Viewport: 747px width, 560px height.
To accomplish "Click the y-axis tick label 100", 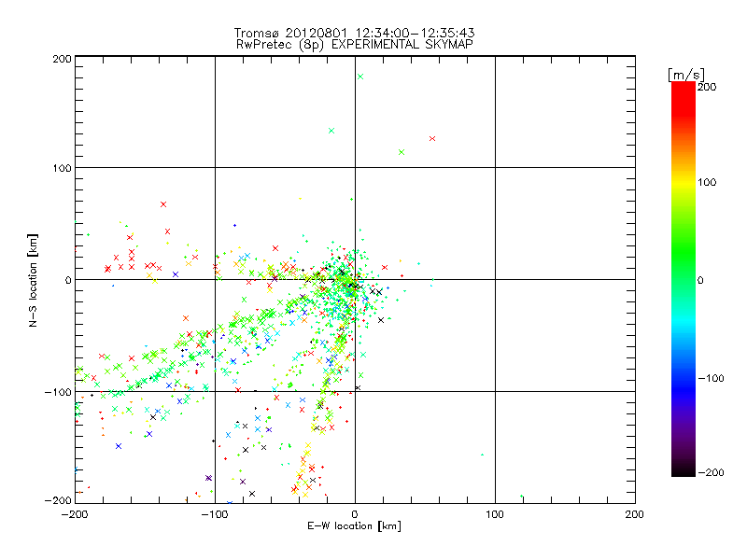I will [62, 168].
